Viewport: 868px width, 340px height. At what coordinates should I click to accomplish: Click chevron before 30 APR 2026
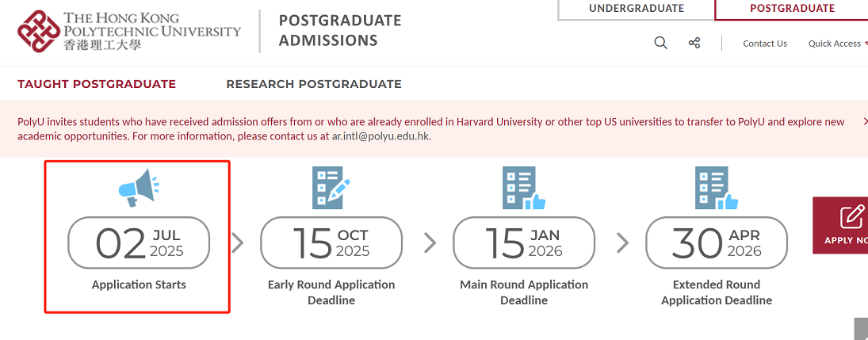click(x=622, y=243)
